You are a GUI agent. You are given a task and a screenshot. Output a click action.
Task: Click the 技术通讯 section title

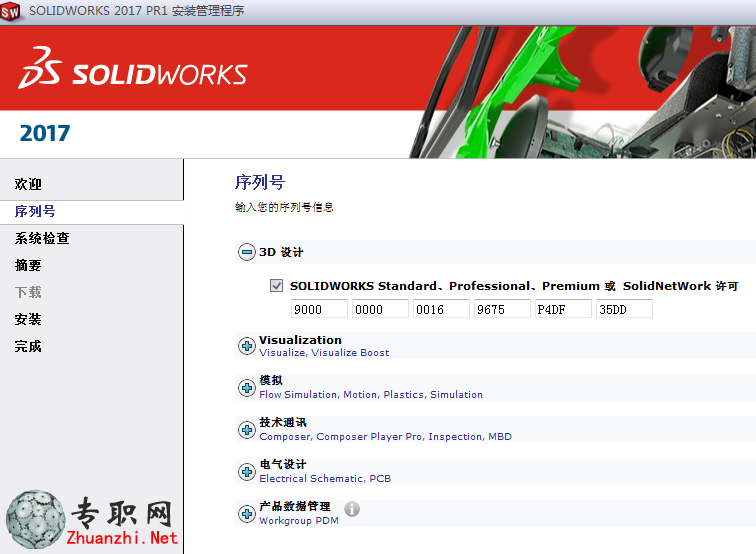283,422
